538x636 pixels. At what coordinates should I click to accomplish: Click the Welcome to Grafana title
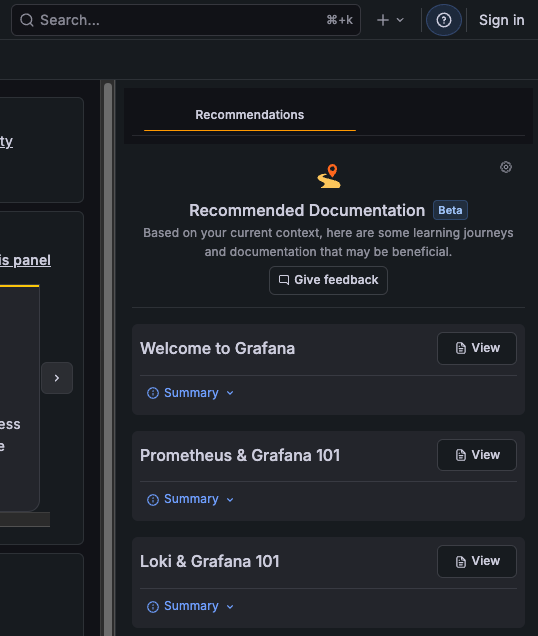point(217,348)
